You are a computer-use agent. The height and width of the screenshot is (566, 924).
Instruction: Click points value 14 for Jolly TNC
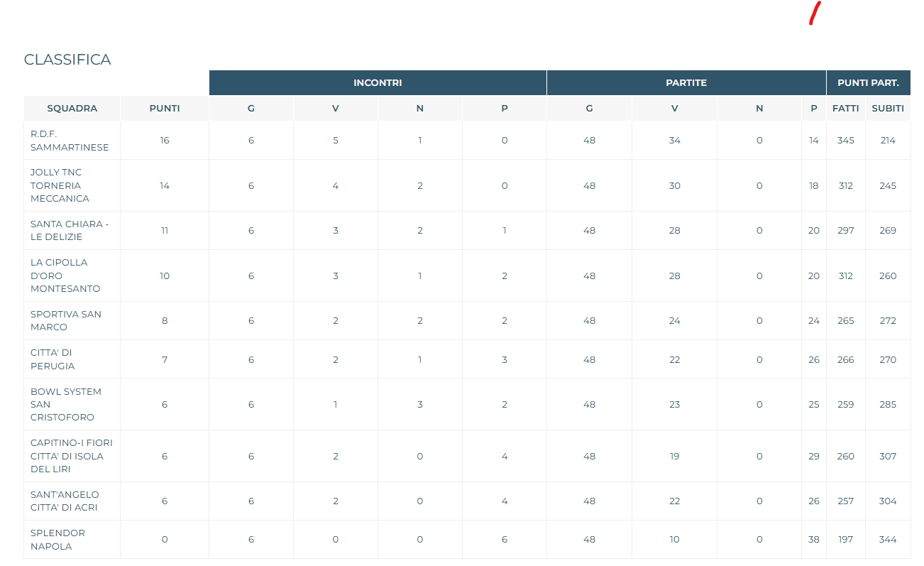165,186
